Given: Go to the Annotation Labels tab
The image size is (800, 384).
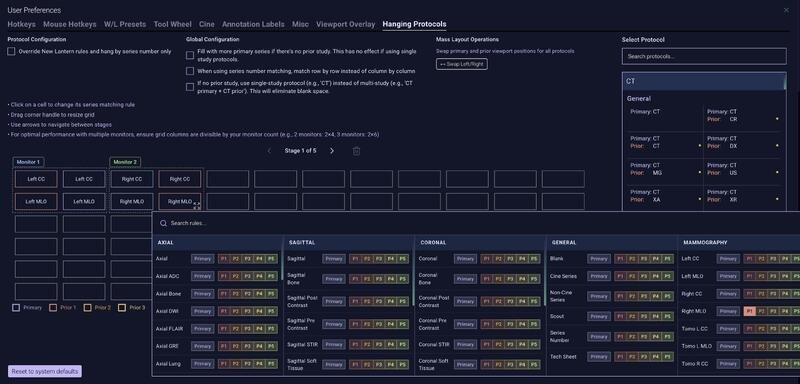Looking at the screenshot, I should (253, 24).
